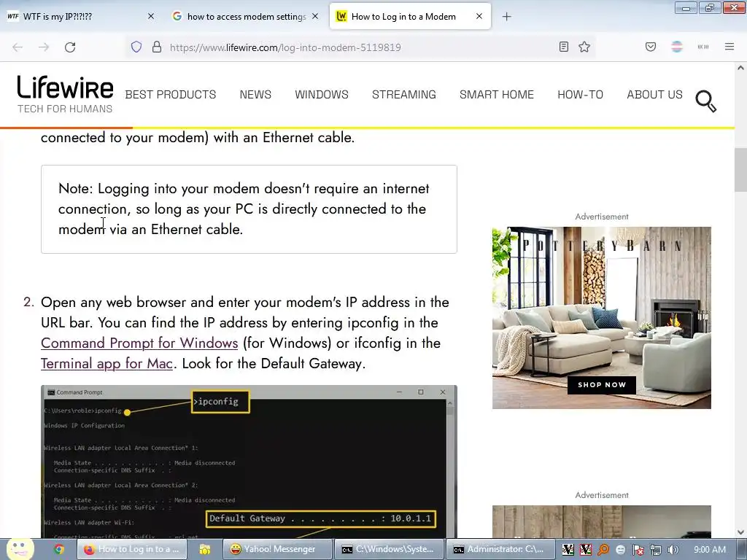The image size is (747, 560).
Task: Click the orange magnifier tray icon
Action: coord(603,550)
